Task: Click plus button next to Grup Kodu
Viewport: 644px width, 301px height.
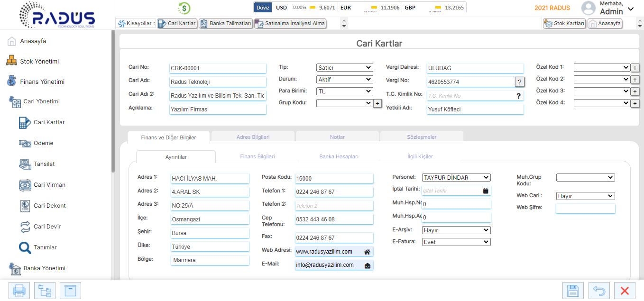Action: (x=377, y=103)
